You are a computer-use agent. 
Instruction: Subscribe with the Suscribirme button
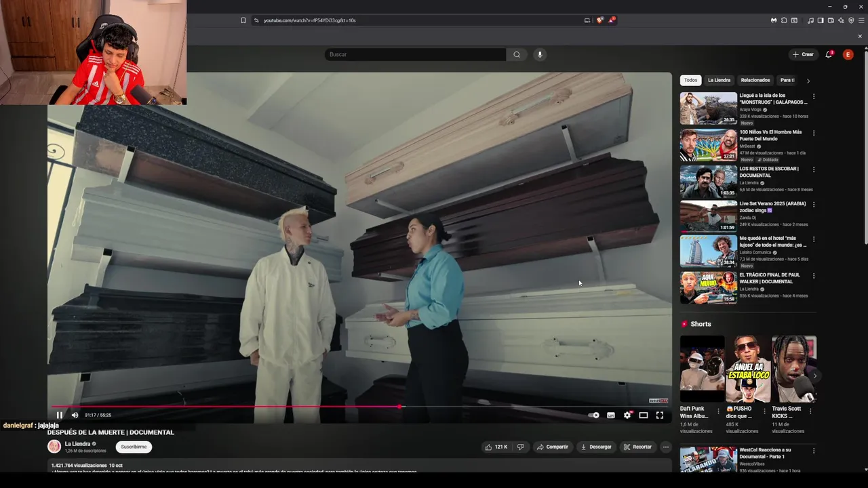tap(134, 447)
